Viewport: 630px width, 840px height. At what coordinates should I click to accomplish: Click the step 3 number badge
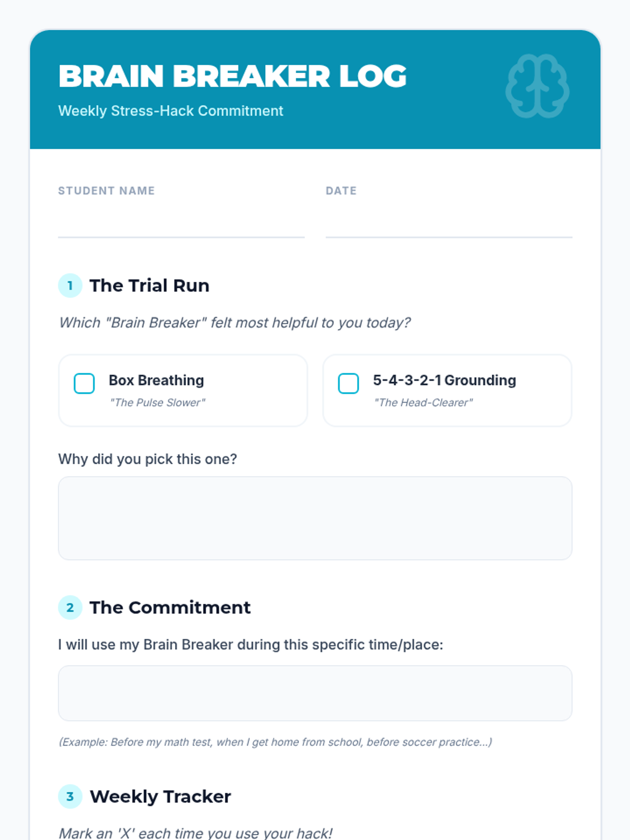tap(70, 796)
